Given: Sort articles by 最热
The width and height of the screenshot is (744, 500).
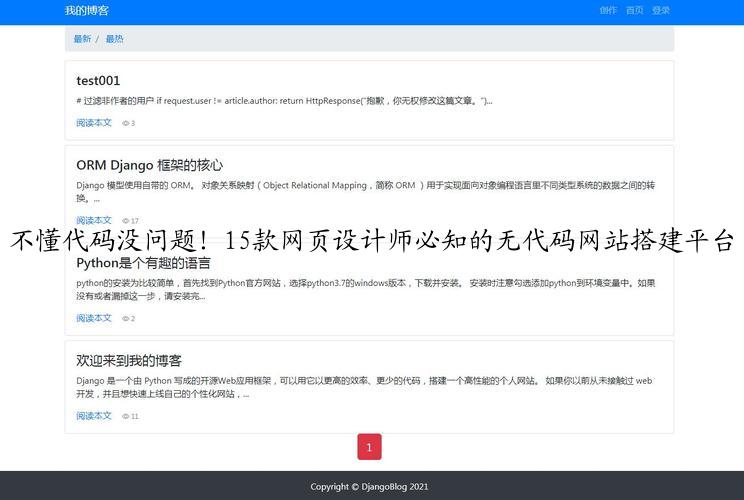Looking at the screenshot, I should [x=114, y=39].
